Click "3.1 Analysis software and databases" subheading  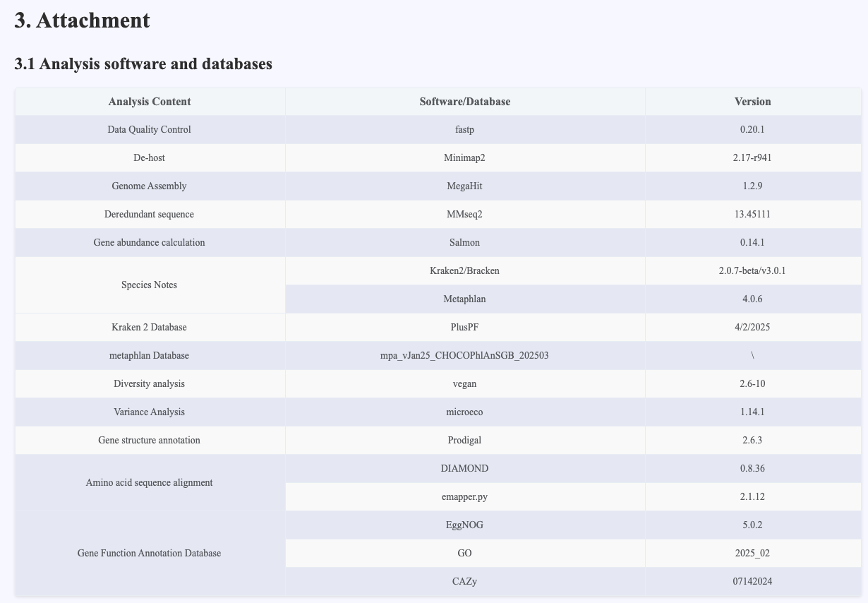click(143, 64)
